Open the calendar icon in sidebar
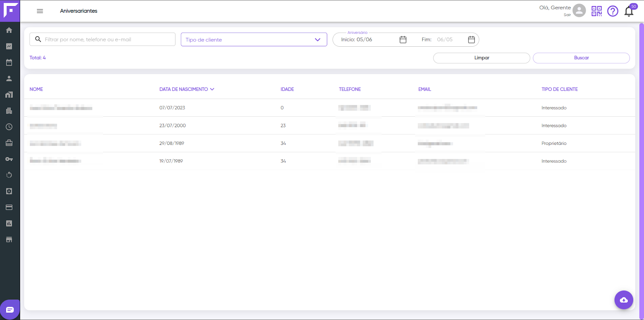Image resolution: width=644 pixels, height=320 pixels. point(9,62)
